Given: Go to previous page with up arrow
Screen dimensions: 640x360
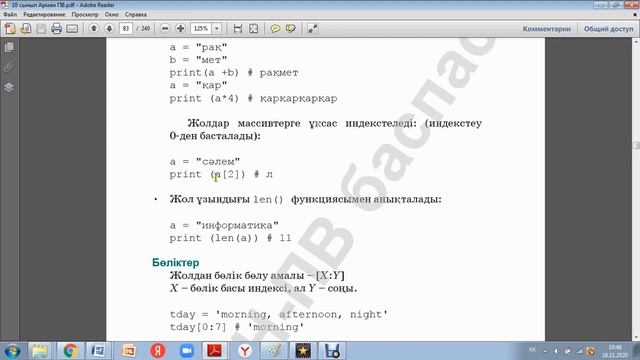Looking at the screenshot, I should pos(94,28).
